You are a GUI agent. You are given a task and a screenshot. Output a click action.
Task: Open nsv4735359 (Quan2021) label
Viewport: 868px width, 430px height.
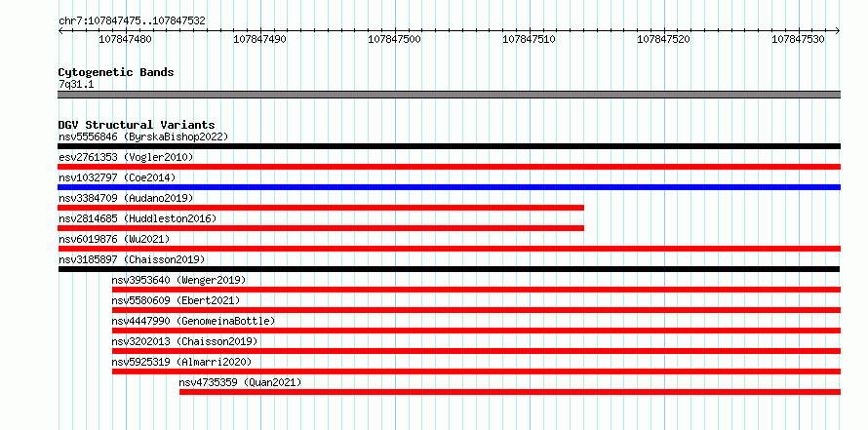point(240,382)
